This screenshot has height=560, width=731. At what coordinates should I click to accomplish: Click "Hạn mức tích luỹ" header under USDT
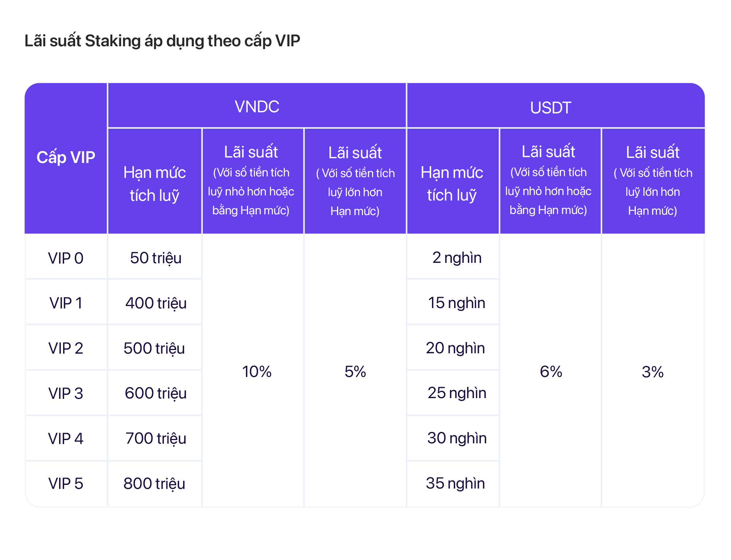click(x=452, y=184)
